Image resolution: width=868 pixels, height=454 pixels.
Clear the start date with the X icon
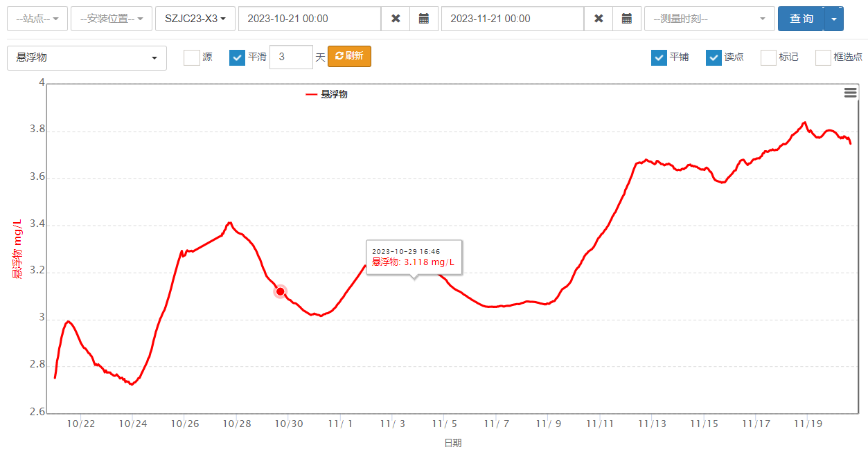tap(396, 19)
